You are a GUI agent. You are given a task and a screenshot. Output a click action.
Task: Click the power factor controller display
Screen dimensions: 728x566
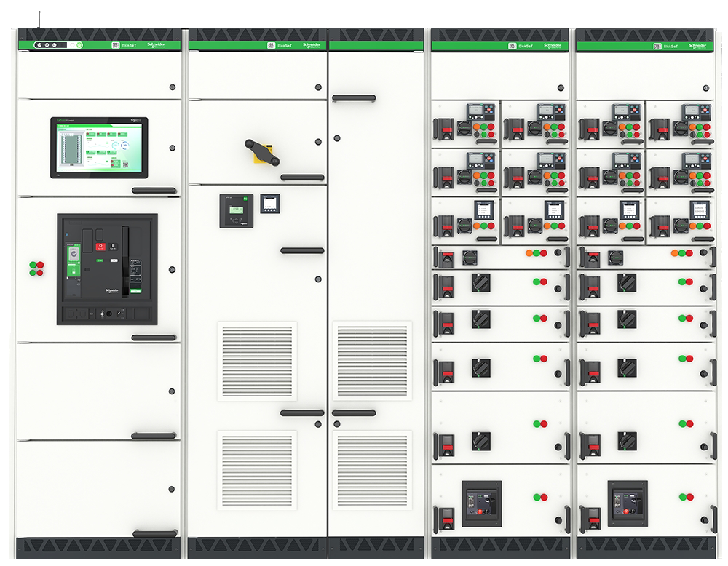pyautogui.click(x=237, y=211)
